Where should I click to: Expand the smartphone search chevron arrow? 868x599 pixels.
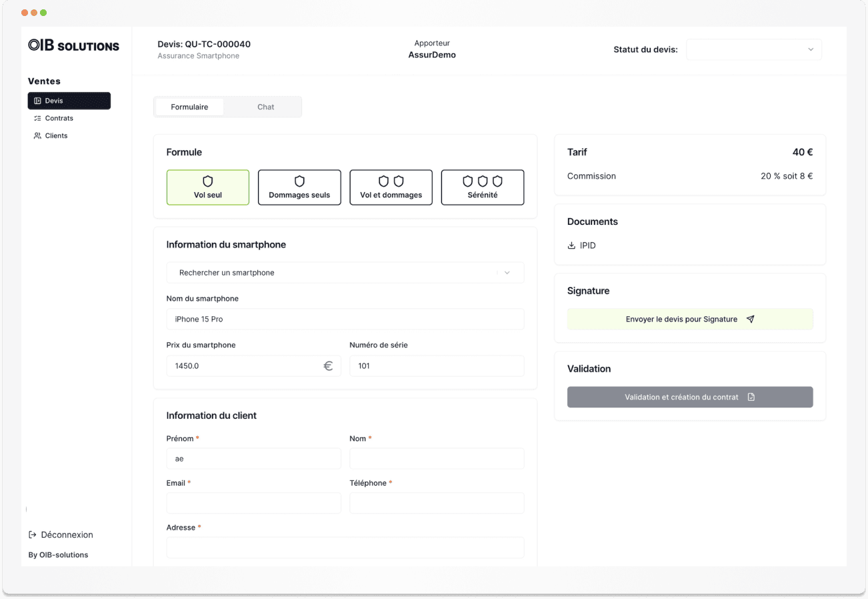click(x=507, y=272)
